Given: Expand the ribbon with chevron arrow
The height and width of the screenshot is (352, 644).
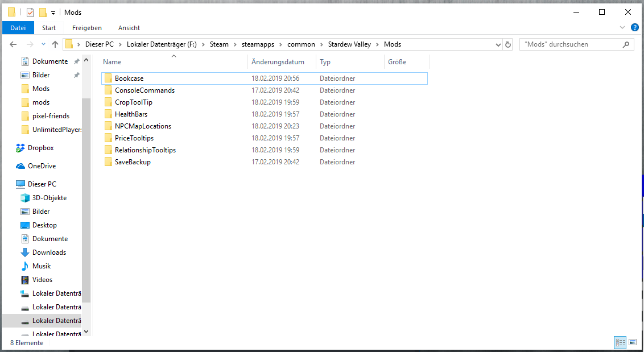Looking at the screenshot, I should [622, 27].
